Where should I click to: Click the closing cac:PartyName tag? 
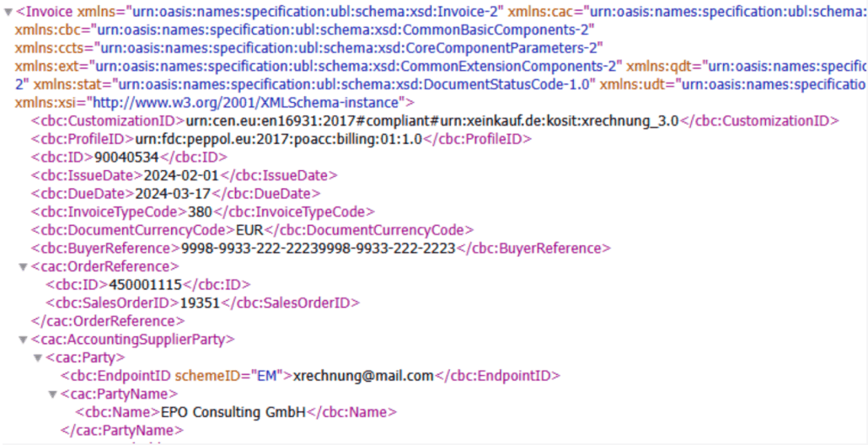[122, 432]
